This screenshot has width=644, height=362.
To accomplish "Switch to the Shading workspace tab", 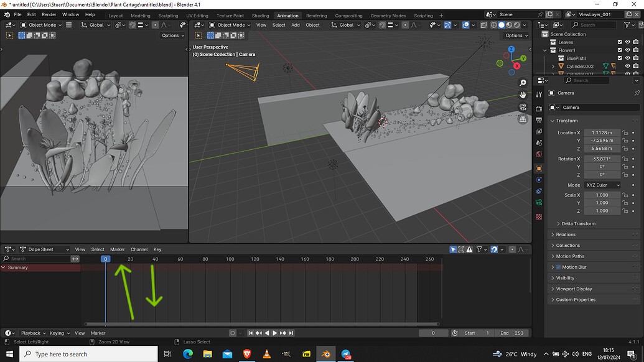I will point(260,16).
